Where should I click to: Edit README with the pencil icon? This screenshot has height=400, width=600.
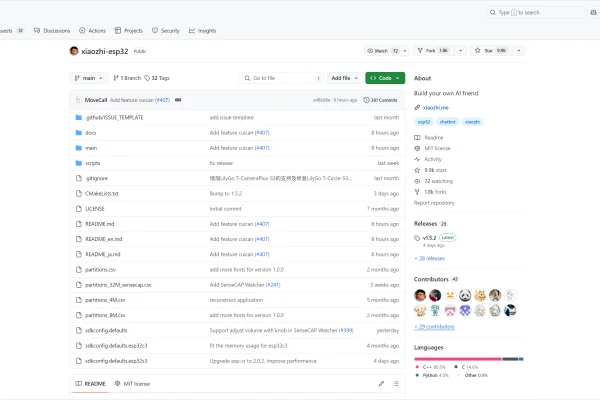click(x=381, y=384)
